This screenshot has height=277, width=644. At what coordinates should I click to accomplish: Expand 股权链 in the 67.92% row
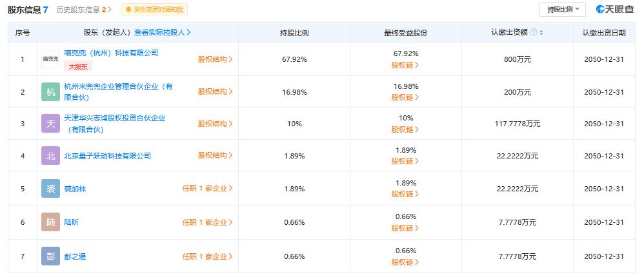[x=405, y=65]
